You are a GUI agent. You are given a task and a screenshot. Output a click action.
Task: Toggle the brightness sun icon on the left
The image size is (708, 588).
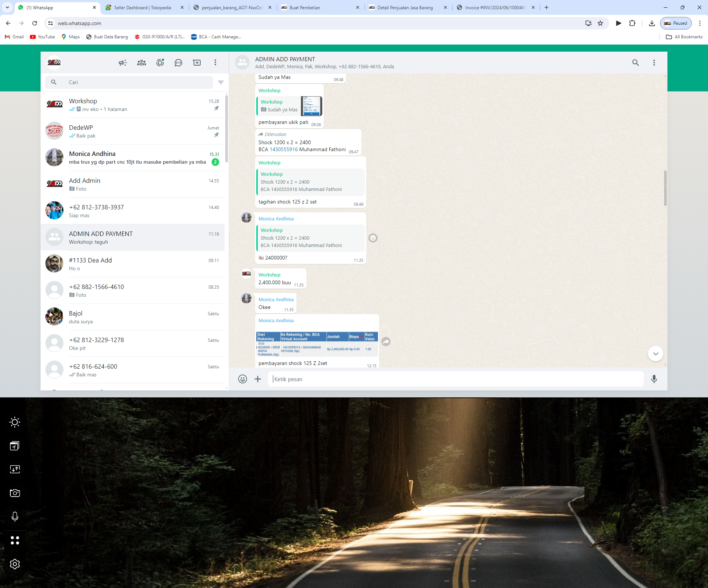click(15, 422)
